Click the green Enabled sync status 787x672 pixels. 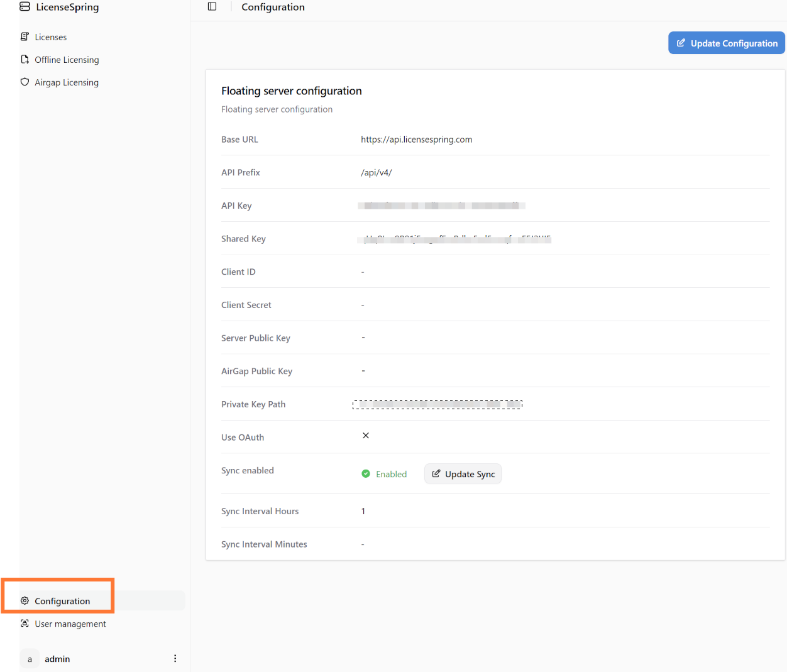[384, 474]
